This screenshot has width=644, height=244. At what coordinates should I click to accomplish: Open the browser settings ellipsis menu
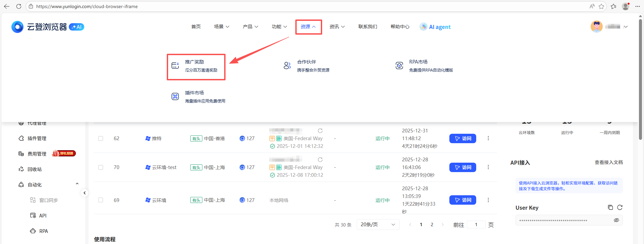coord(638,6)
